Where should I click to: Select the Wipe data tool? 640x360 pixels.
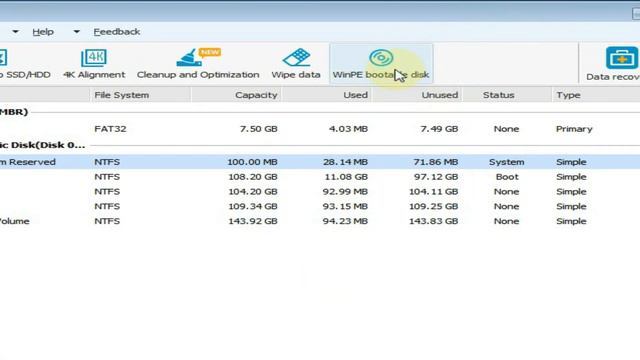click(296, 63)
